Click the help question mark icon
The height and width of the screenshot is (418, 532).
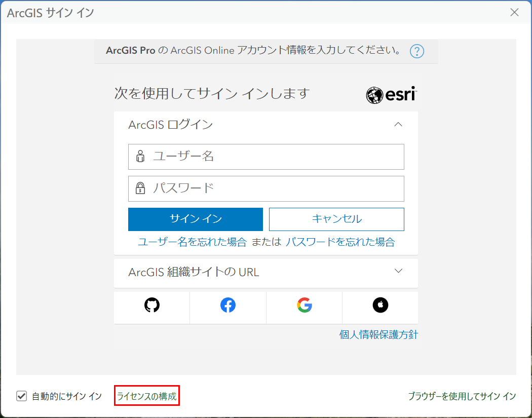[x=416, y=51]
